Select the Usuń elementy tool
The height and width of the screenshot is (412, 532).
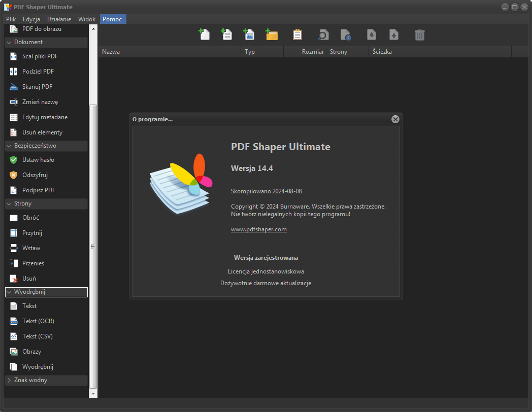point(47,132)
